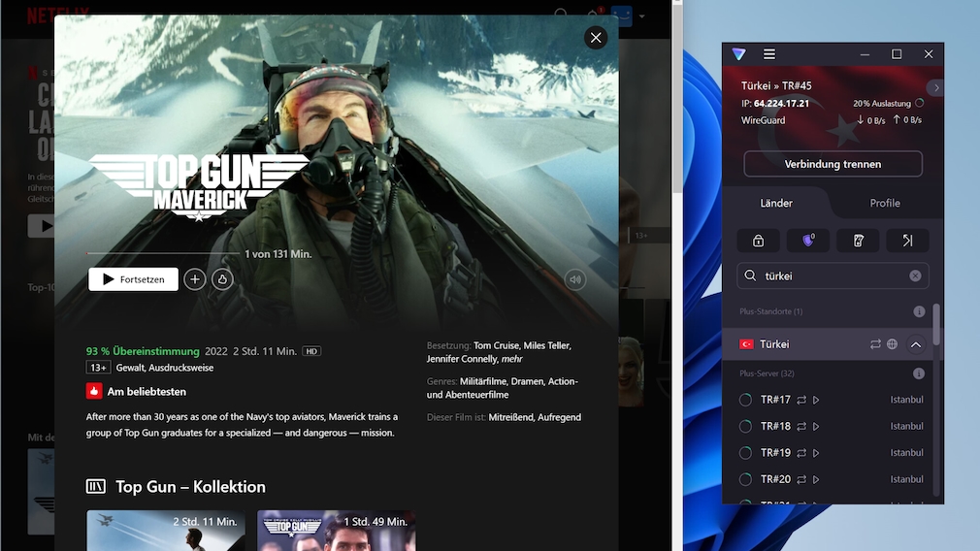The width and height of the screenshot is (980, 551).
Task: Toggle the Kill Switch icon in VPN
Action: pyautogui.click(x=858, y=241)
